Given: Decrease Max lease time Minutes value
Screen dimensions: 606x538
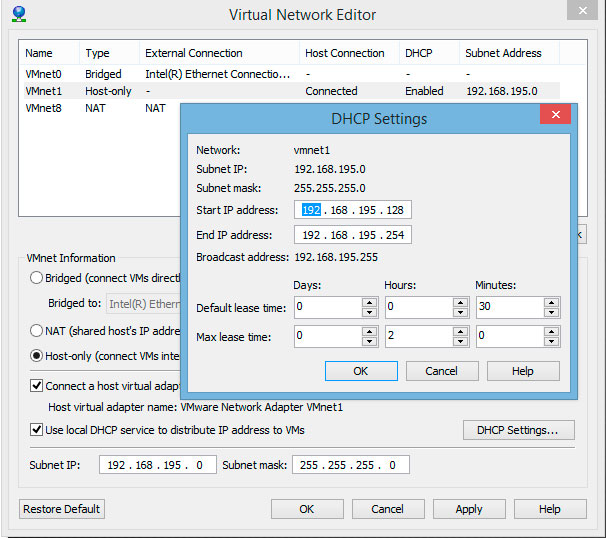Looking at the screenshot, I should (552, 342).
